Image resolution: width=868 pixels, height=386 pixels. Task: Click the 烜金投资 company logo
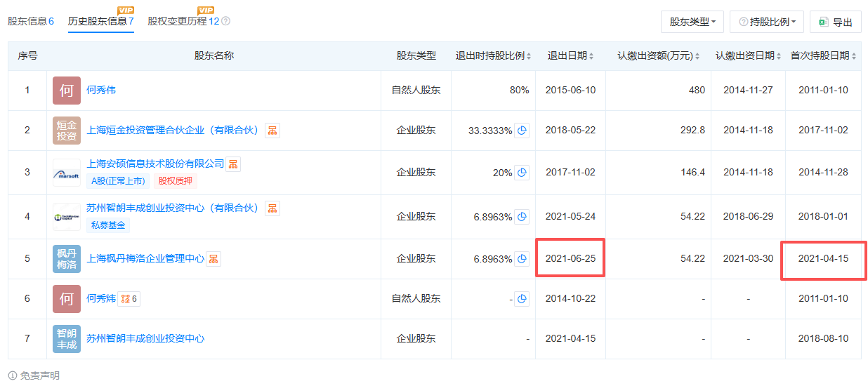[x=67, y=131]
